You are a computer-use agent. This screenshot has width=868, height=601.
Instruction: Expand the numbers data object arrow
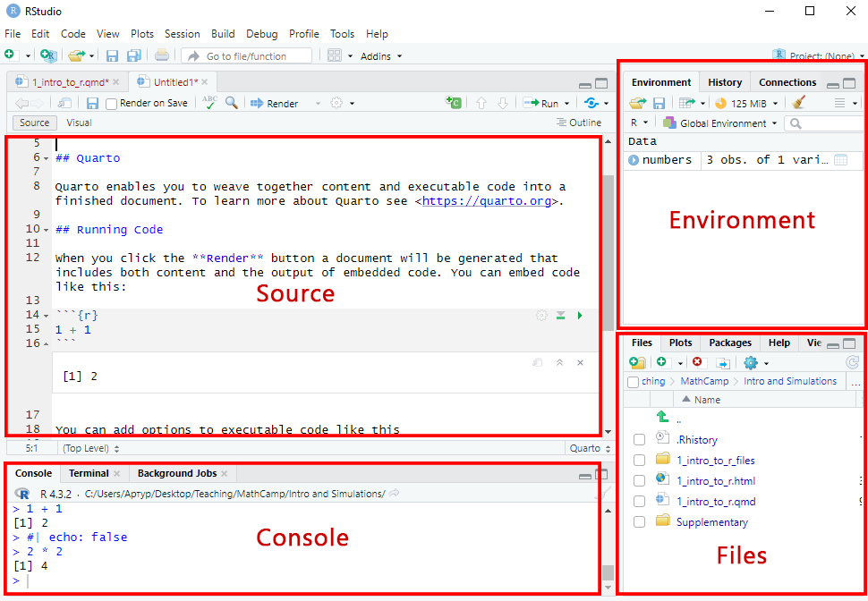pos(634,160)
